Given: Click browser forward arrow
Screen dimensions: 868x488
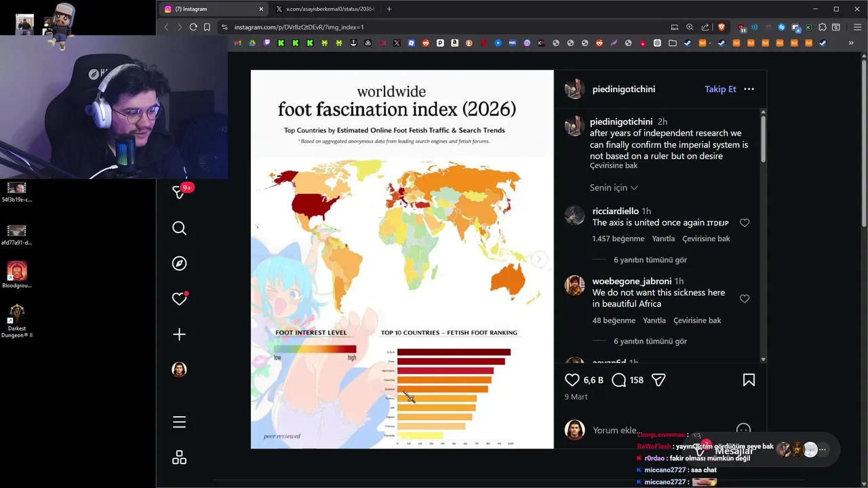Looking at the screenshot, I should (x=180, y=27).
